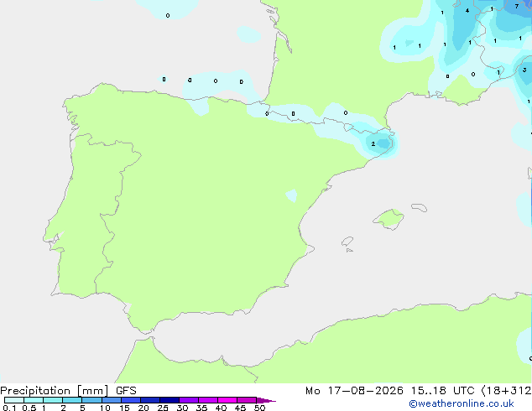
Task: Click the legend value "50"
Action: tap(259, 408)
